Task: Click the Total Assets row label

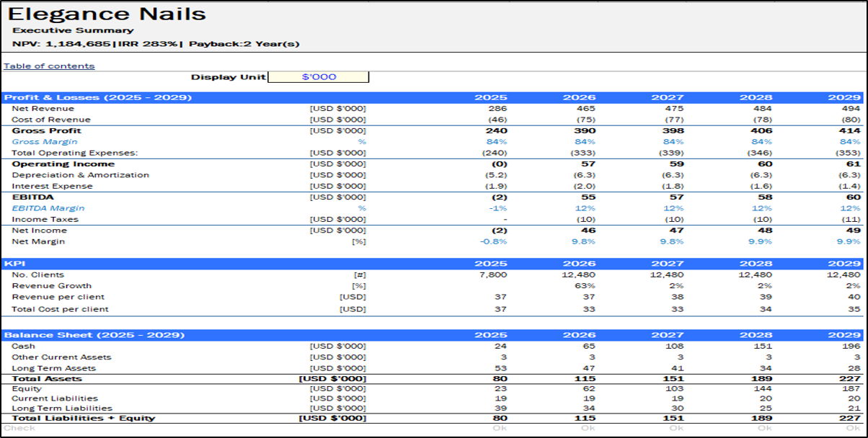Action: (x=47, y=378)
